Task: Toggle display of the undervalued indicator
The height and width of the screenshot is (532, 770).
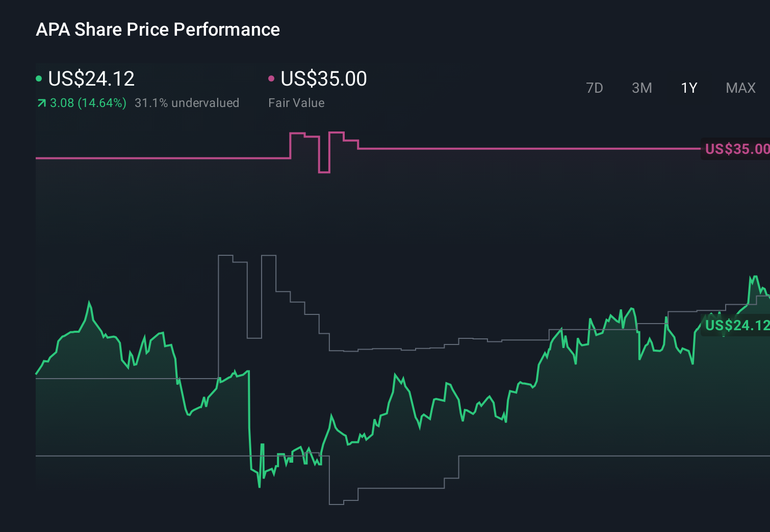Action: 187,103
